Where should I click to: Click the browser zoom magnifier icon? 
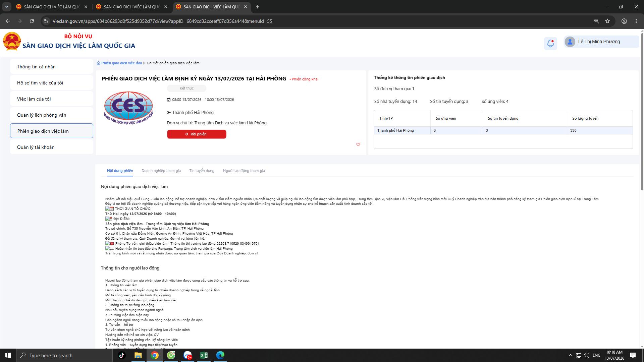pyautogui.click(x=596, y=21)
